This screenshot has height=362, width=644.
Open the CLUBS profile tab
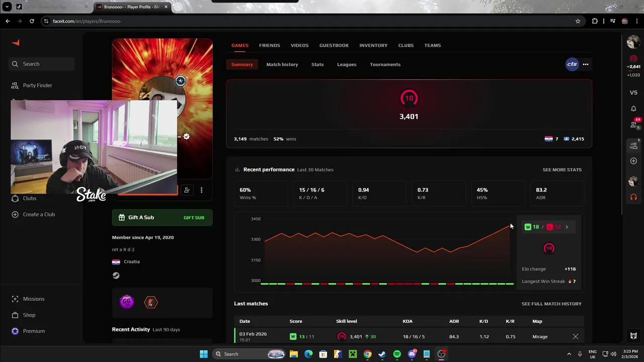[406, 45]
